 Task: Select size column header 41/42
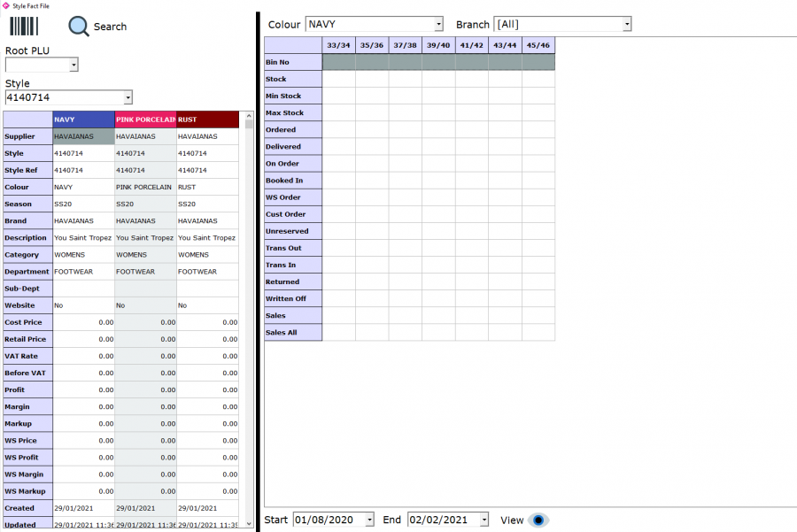(x=472, y=45)
